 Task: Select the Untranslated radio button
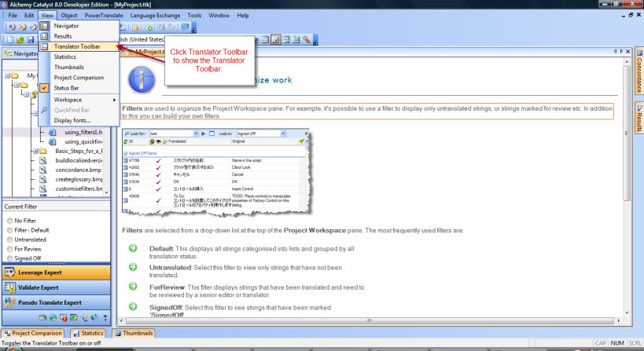10,239
